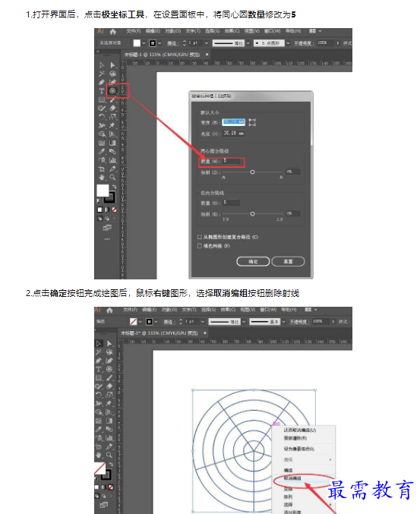The image size is (420, 514).
Task: Expand stroke weight dropdown in upper control bar
Action: pos(207,43)
